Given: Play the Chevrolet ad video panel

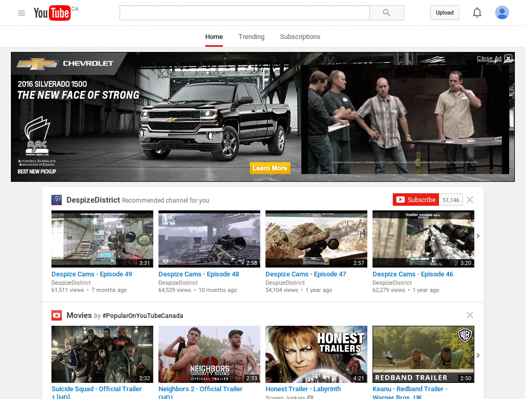Looking at the screenshot, I should pos(405,119).
